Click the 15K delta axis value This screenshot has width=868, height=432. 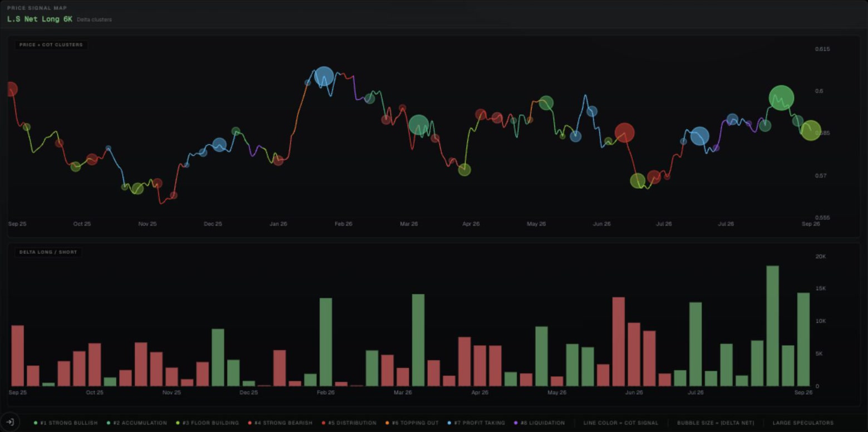click(x=820, y=289)
